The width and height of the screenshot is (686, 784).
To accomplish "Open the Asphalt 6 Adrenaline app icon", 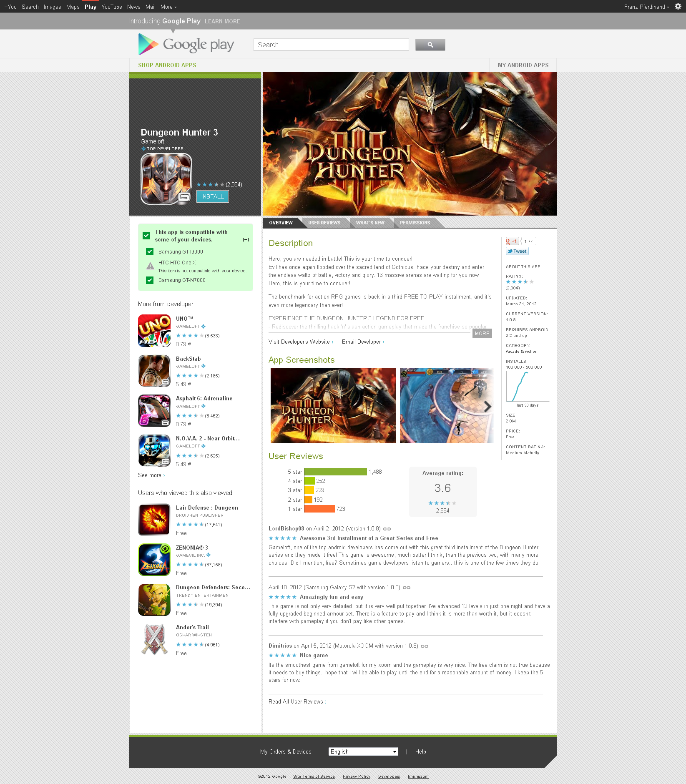I will 154,411.
